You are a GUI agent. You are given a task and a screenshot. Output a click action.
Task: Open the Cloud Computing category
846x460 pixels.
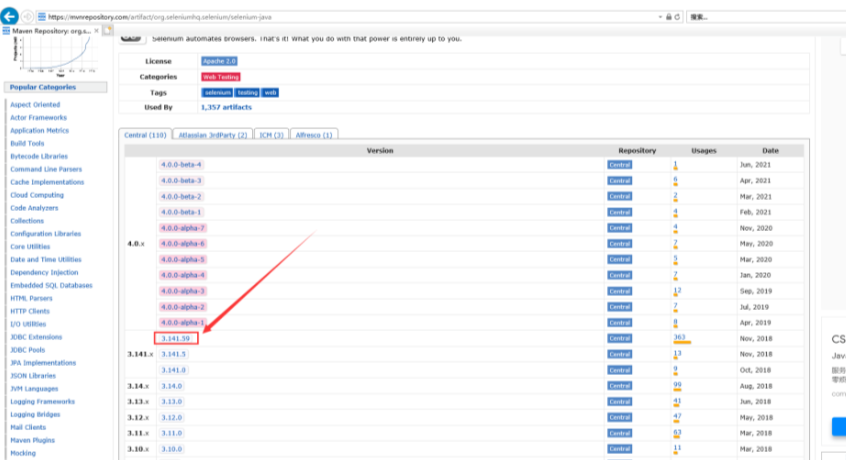(37, 195)
